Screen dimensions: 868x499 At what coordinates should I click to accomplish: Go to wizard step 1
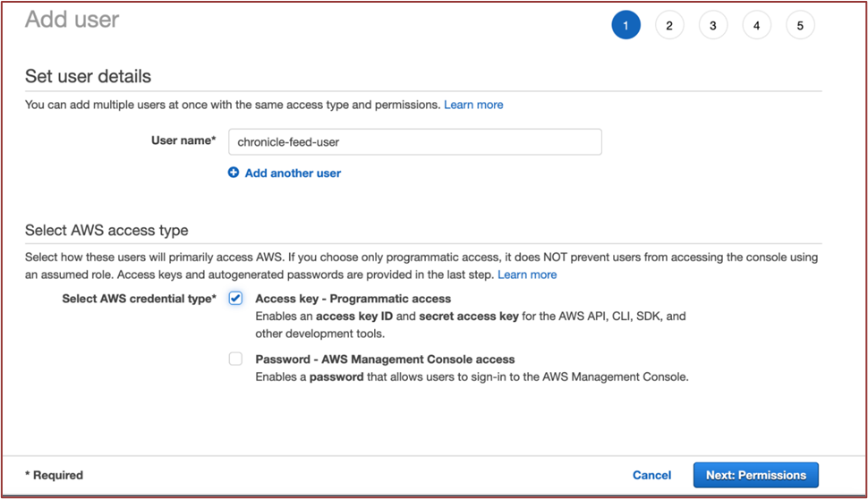[626, 25]
